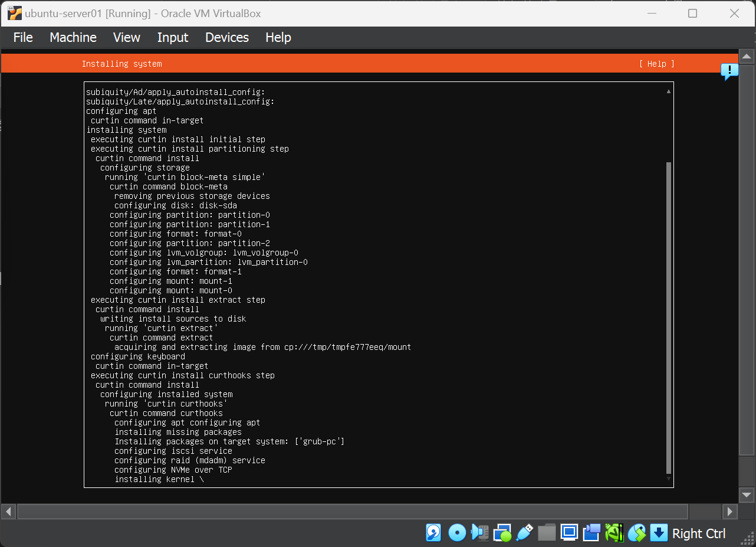Click the mouse integration status icon
This screenshot has height=547, width=756.
pos(636,533)
